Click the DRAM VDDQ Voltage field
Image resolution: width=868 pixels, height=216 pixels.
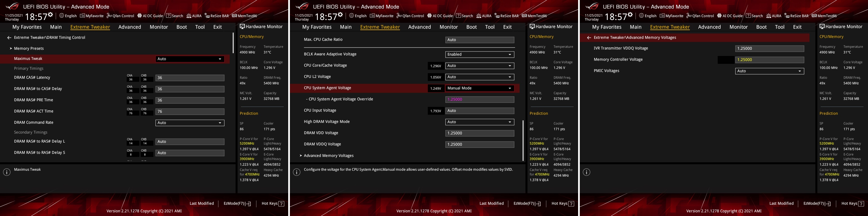pos(480,145)
